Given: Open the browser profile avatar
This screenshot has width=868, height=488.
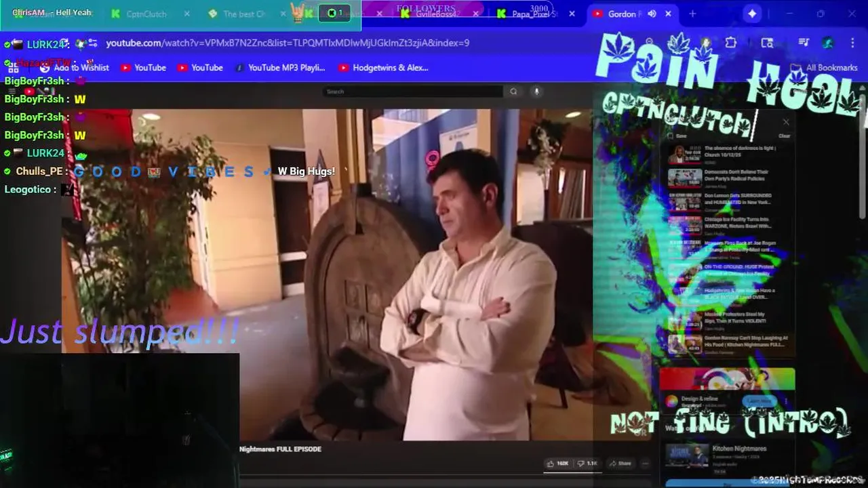Looking at the screenshot, I should pyautogui.click(x=827, y=43).
